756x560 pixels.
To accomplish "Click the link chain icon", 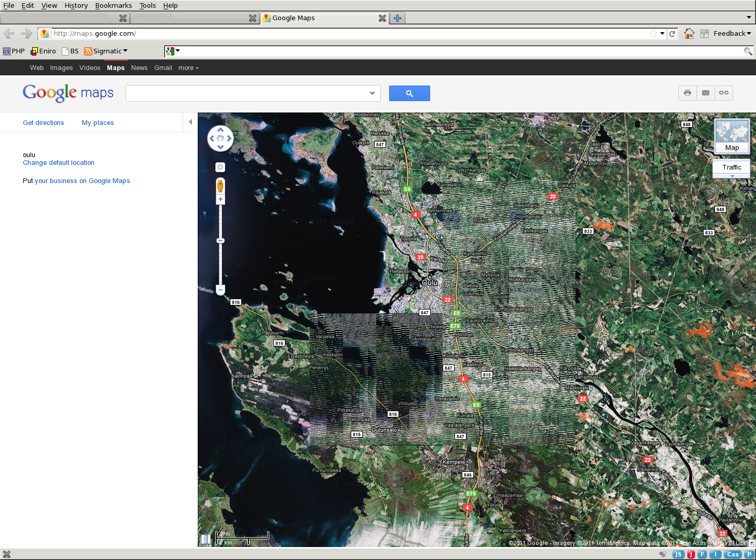I will 723,93.
